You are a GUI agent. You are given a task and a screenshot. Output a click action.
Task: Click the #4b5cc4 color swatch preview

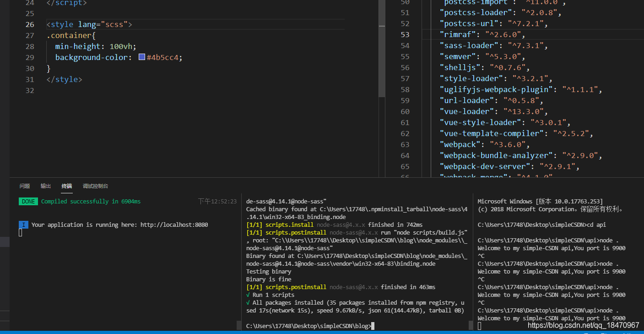point(142,57)
